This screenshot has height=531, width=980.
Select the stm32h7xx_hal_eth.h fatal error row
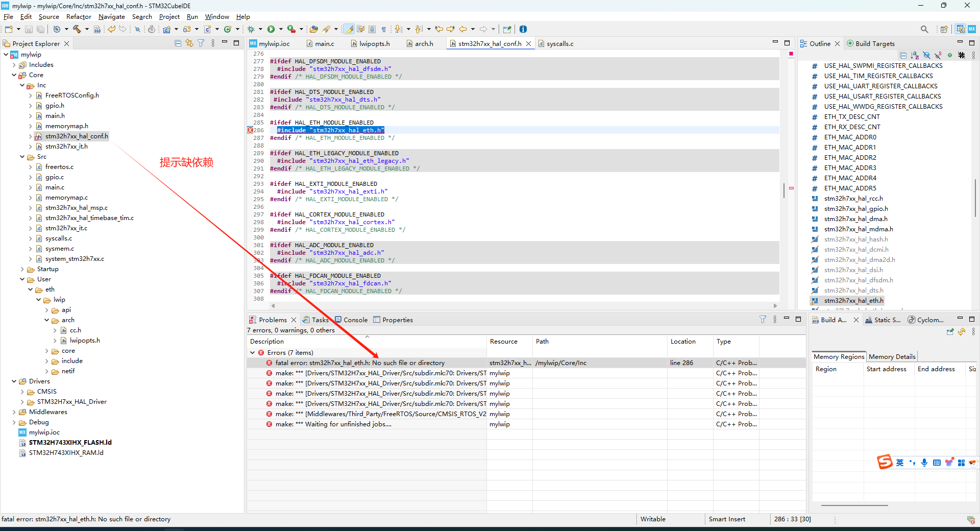pyautogui.click(x=360, y=363)
